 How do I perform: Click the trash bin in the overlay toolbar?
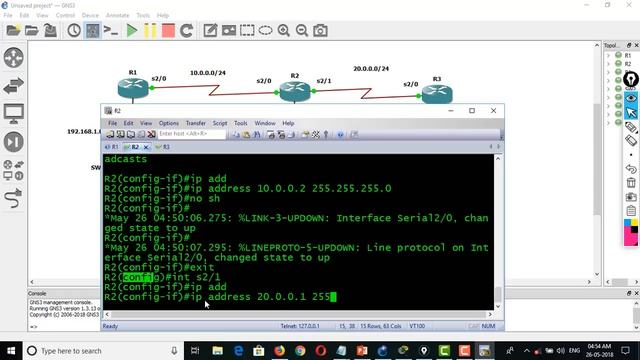point(631,182)
